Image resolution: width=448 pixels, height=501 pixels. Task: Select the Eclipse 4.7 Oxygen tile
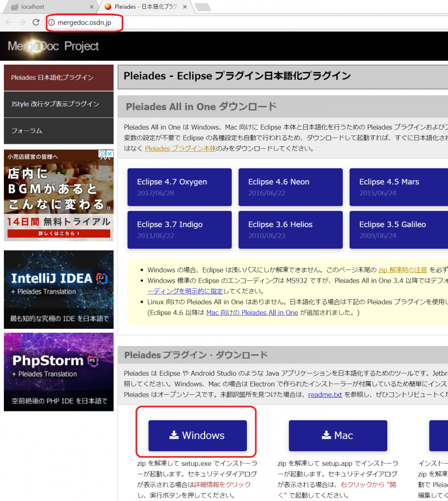[x=179, y=187]
